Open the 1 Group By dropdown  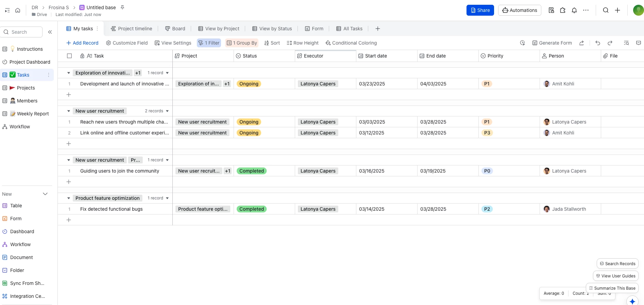point(242,43)
